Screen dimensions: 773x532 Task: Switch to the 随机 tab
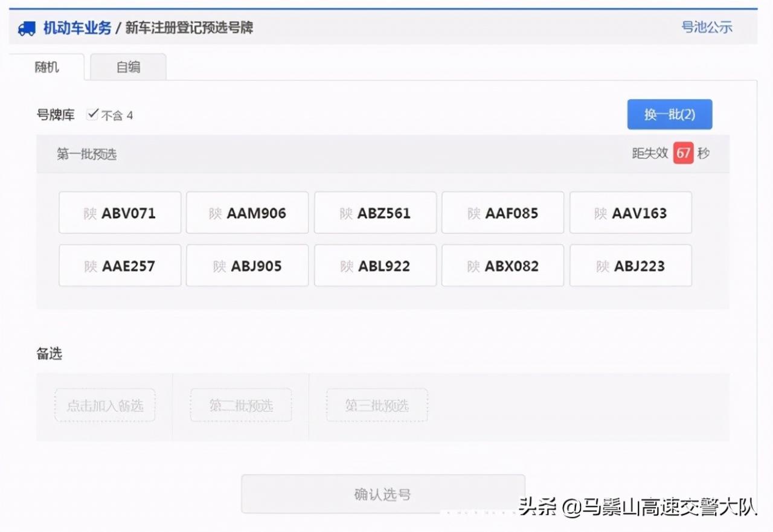click(x=46, y=67)
